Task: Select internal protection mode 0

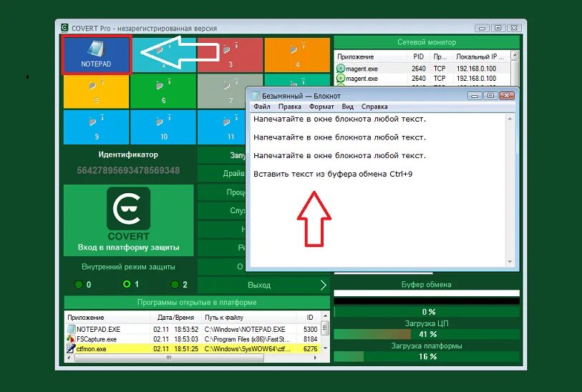Action: [x=79, y=285]
